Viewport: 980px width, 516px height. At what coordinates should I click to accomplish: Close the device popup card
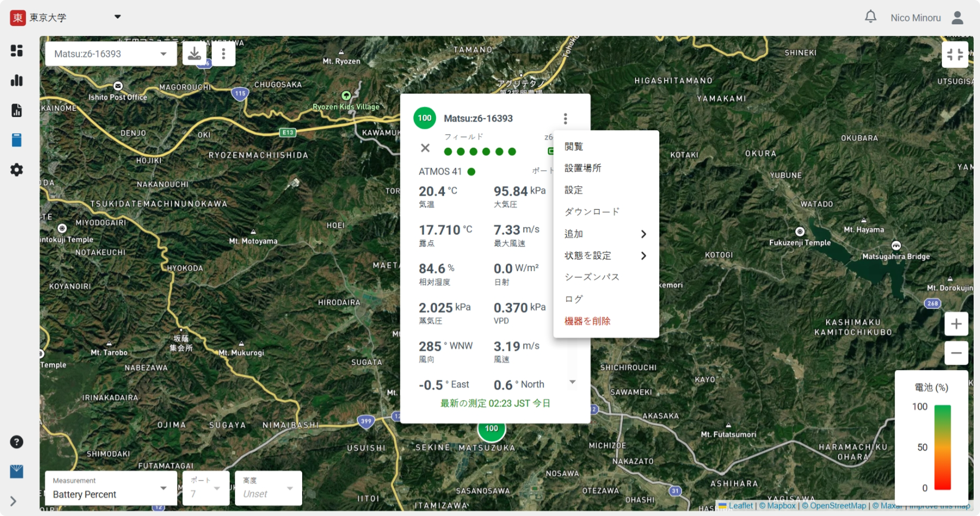pos(425,148)
